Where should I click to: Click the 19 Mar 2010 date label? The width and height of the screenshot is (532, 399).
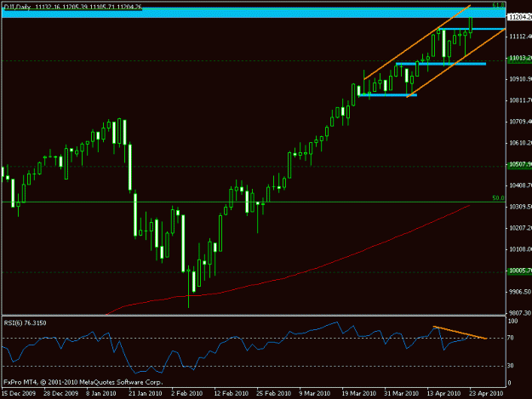tap(359, 394)
